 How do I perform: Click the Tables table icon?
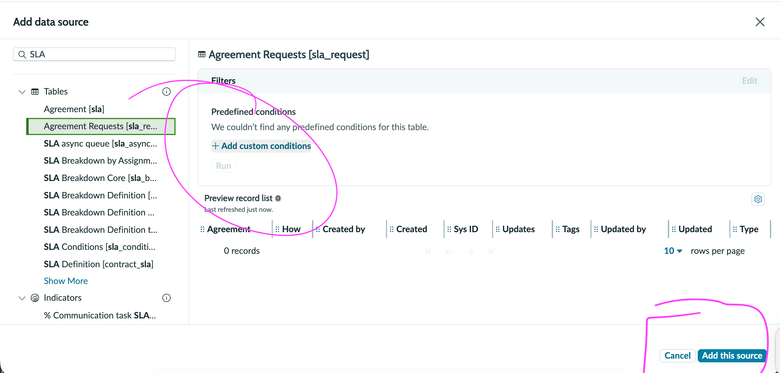click(x=35, y=92)
